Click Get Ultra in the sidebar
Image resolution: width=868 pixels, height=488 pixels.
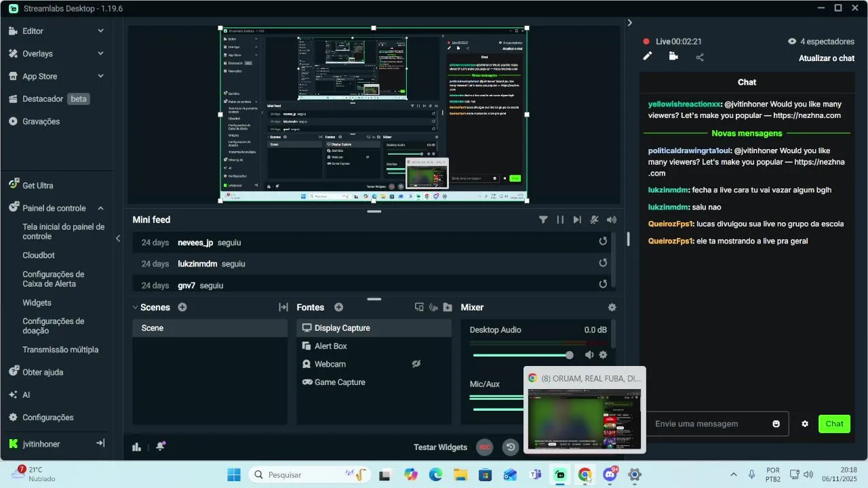(37, 185)
